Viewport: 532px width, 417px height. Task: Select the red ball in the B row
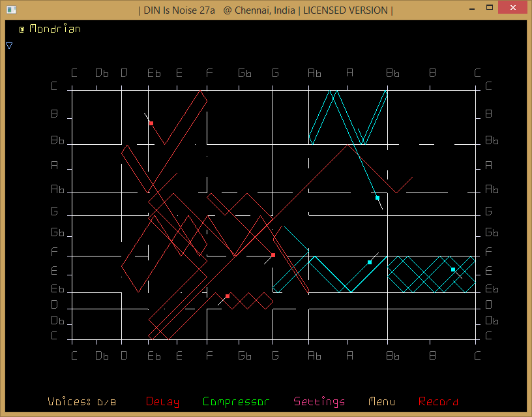pos(151,123)
